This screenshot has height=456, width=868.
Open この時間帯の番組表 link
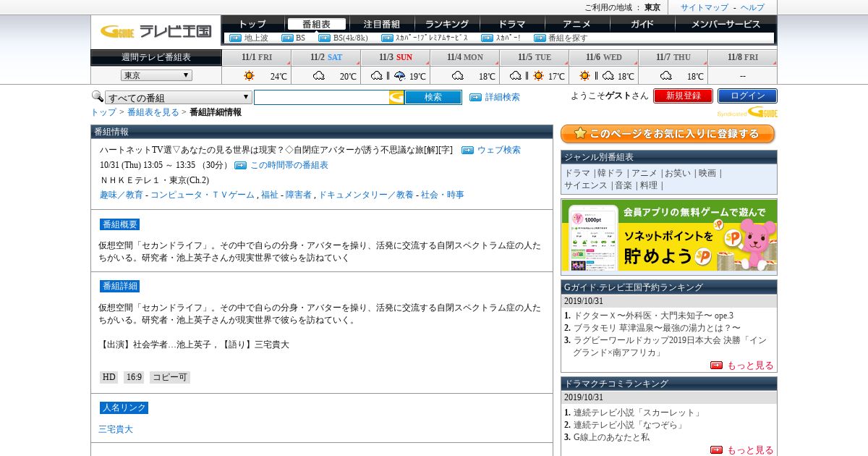289,165
